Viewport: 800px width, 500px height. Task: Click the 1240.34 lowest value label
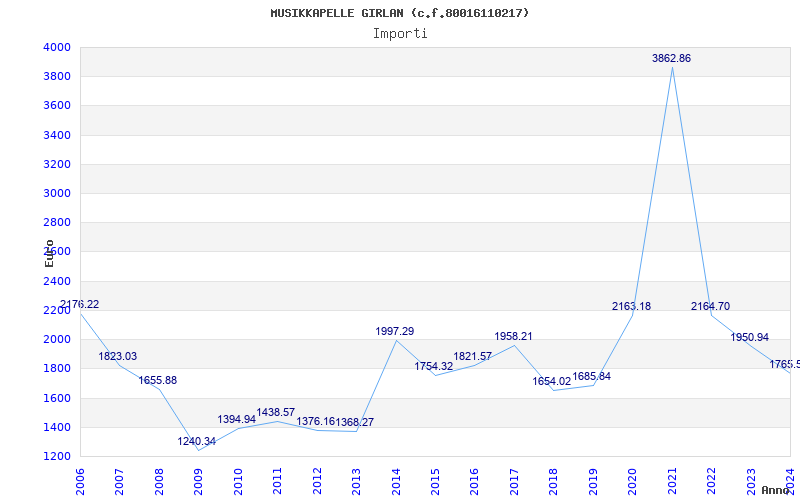[197, 442]
